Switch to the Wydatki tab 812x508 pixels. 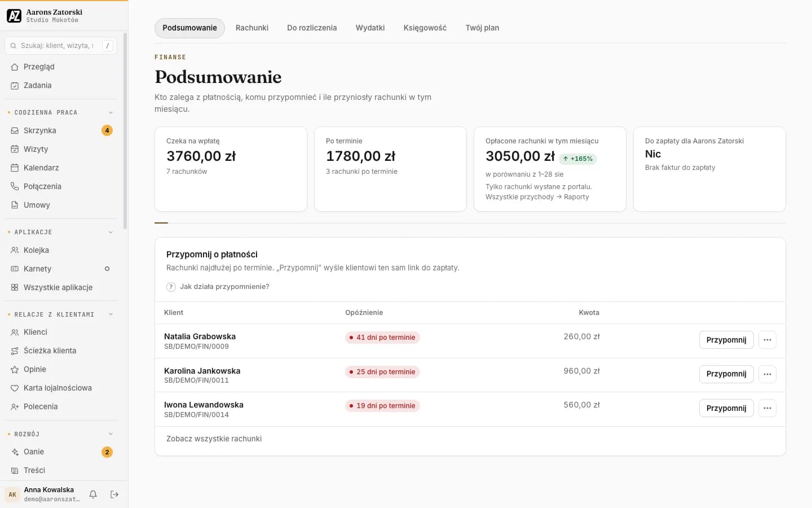(370, 28)
